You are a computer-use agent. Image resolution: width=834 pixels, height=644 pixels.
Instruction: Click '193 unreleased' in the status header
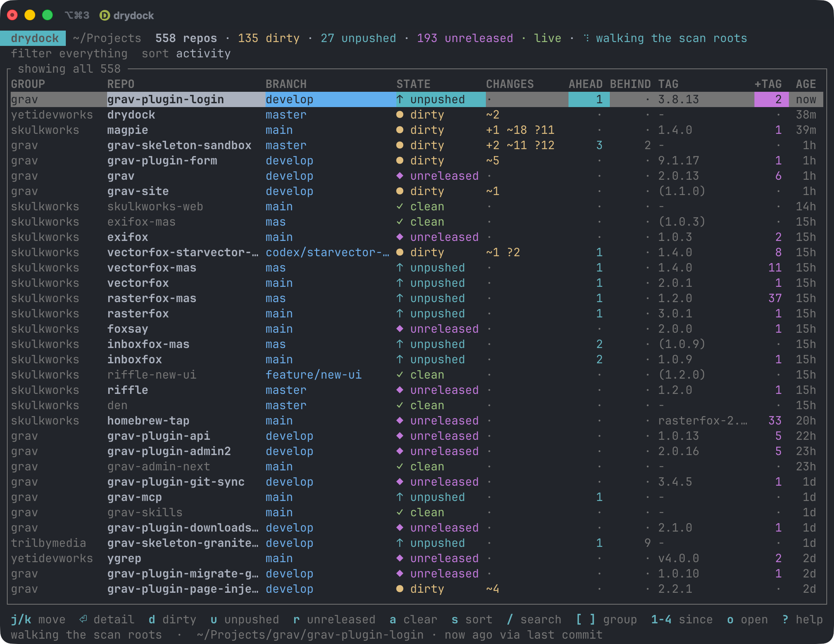pyautogui.click(x=465, y=38)
